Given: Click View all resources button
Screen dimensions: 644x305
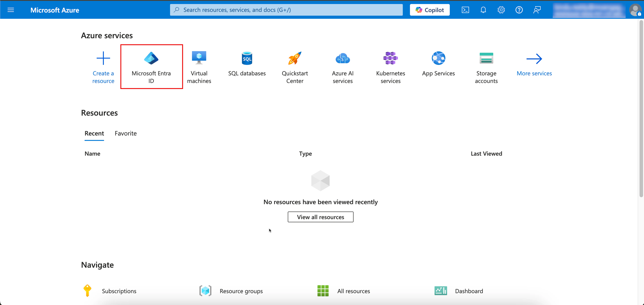Looking at the screenshot, I should pyautogui.click(x=320, y=217).
